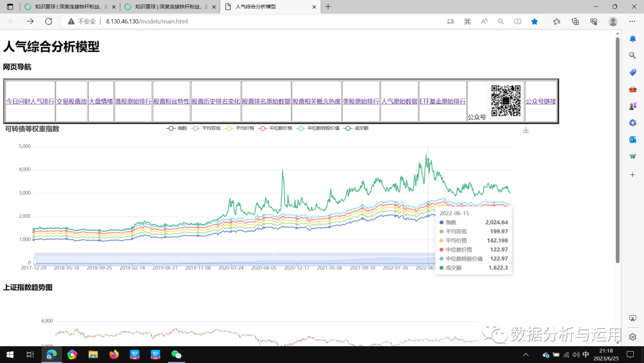Expand the hidden system tray icons chevron
Image resolution: width=644 pixels, height=363 pixels.
(x=525, y=355)
